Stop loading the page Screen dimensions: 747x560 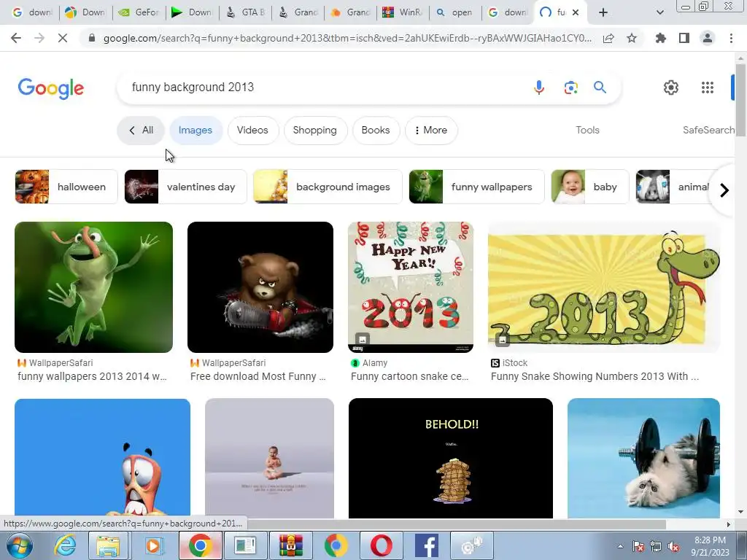click(63, 38)
